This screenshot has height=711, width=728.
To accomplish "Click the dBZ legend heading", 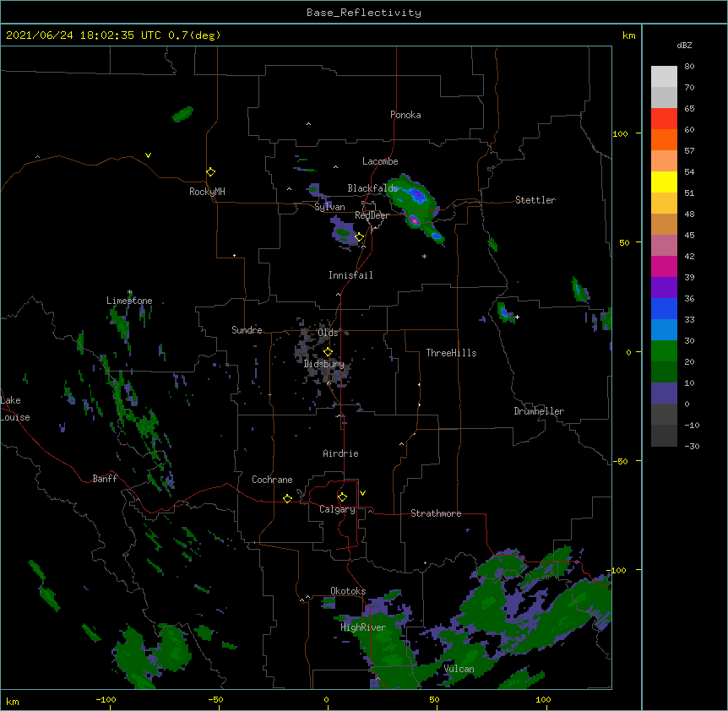I will pos(684,45).
